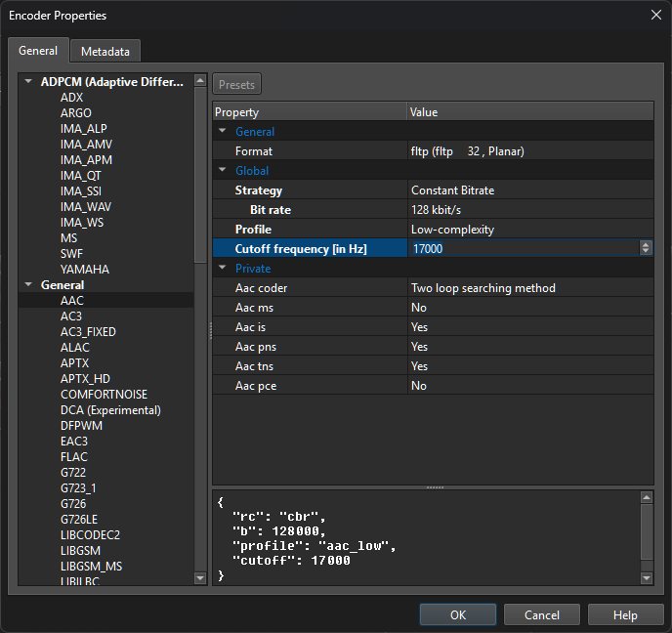Select the General tab

coord(38,51)
